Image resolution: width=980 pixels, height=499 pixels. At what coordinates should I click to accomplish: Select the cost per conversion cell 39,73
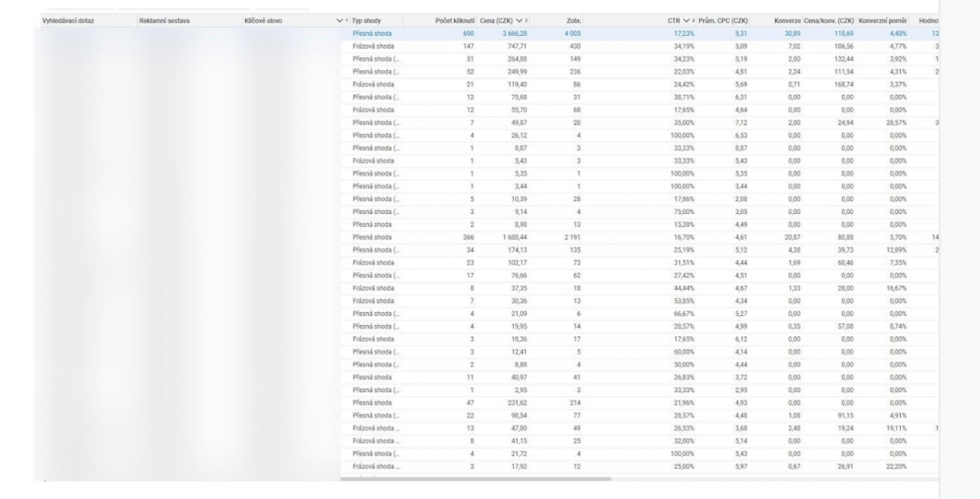(846, 249)
